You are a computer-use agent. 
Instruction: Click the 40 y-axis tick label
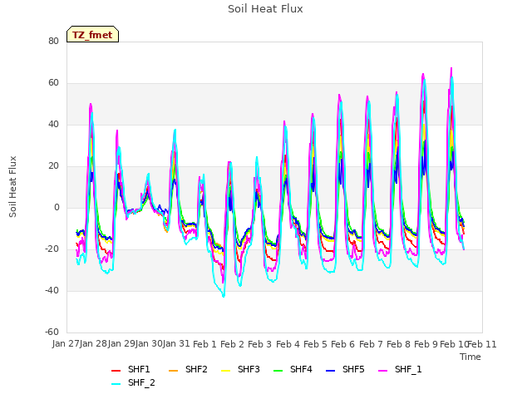click(53, 124)
